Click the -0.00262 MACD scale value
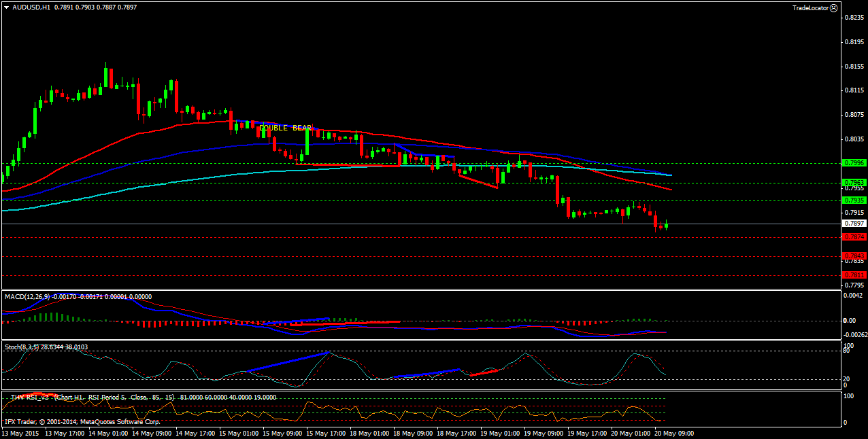This screenshot has height=439, width=868. coord(856,335)
